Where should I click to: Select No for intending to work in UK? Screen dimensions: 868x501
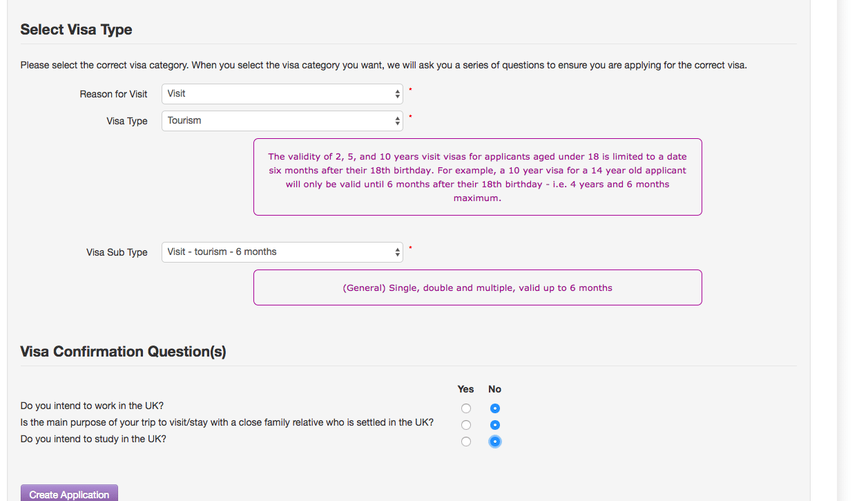click(494, 408)
